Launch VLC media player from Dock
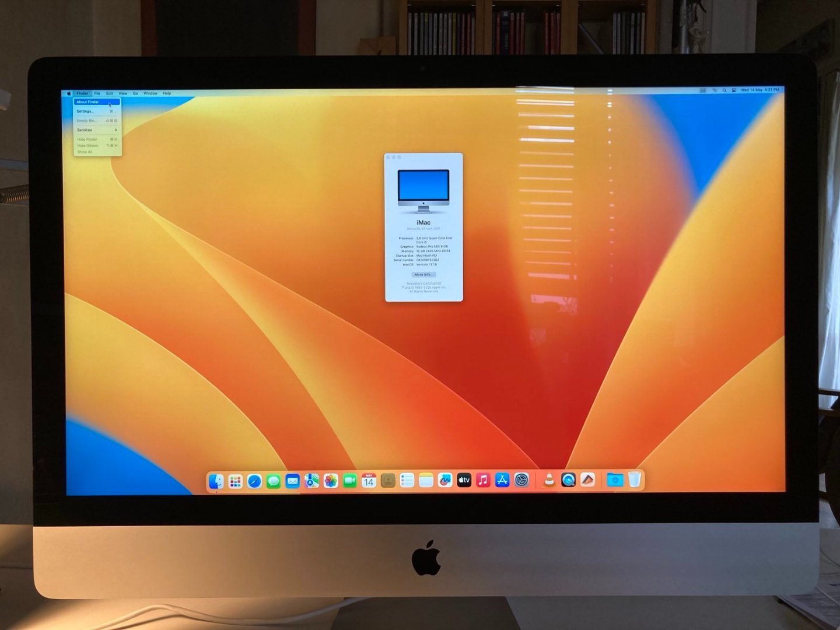Image resolution: width=840 pixels, height=630 pixels. coord(549,480)
